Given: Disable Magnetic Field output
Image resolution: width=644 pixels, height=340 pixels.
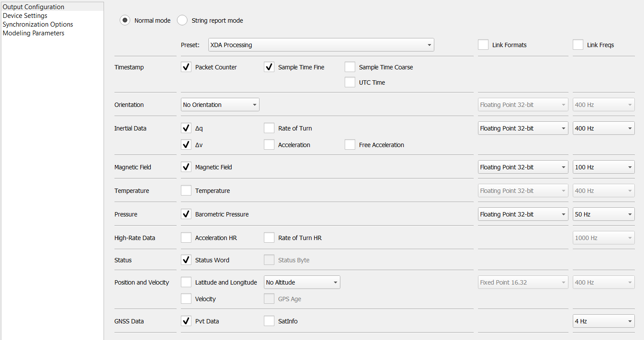Looking at the screenshot, I should coord(186,167).
